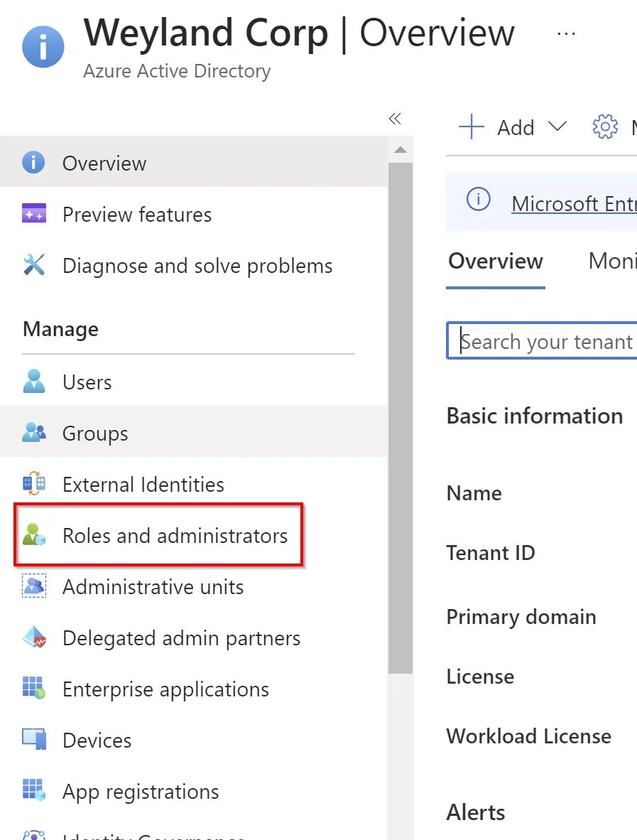Viewport: 637px width, 840px height.
Task: Follow the Microsoft Entra link in banner
Action: point(574,203)
